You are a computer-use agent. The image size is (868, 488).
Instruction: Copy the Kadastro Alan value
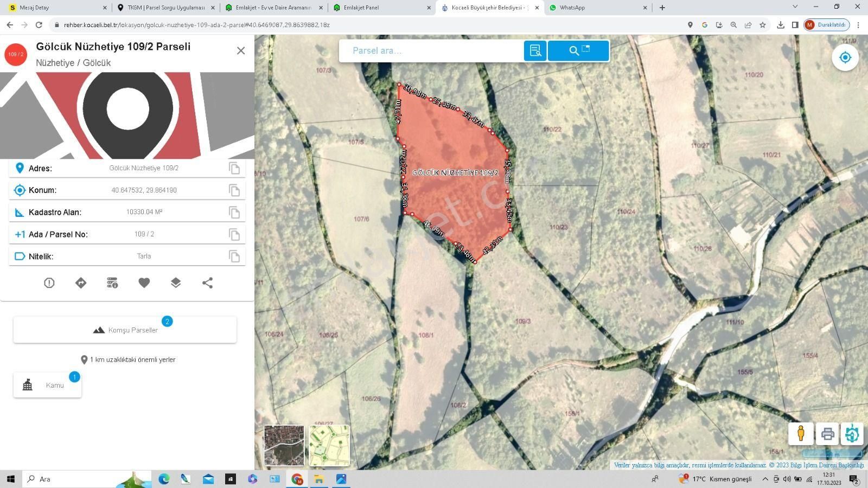[234, 212]
